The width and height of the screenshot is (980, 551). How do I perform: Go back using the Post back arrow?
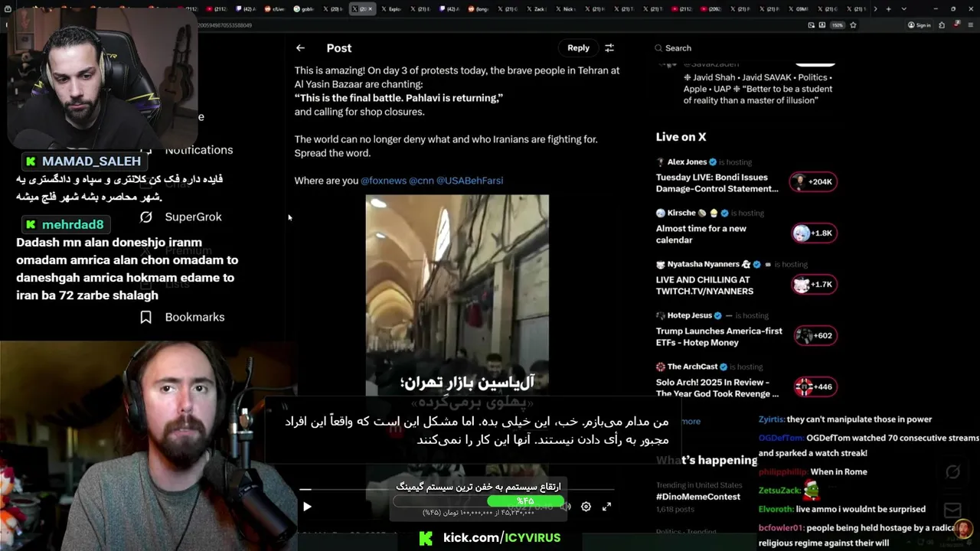click(300, 47)
